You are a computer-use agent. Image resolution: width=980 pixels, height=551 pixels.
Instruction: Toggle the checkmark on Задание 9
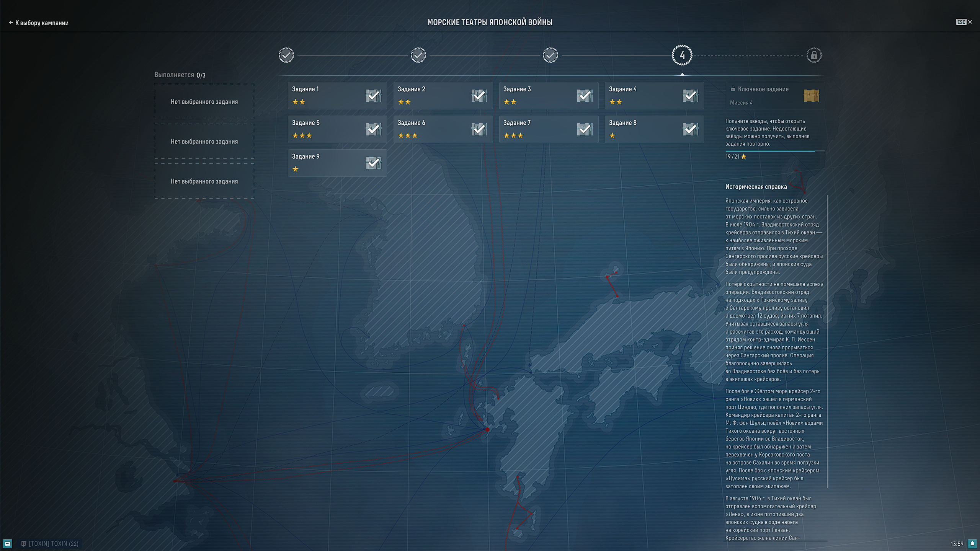[x=373, y=163]
